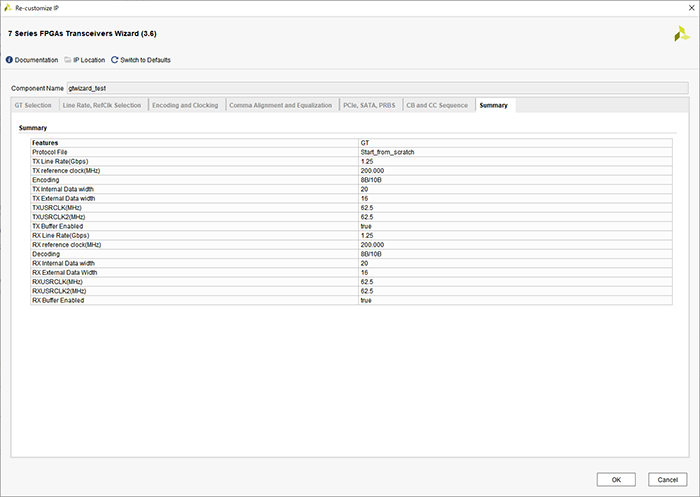The height and width of the screenshot is (497, 700).
Task: Close the Re-customize IP window
Action: [692, 8]
